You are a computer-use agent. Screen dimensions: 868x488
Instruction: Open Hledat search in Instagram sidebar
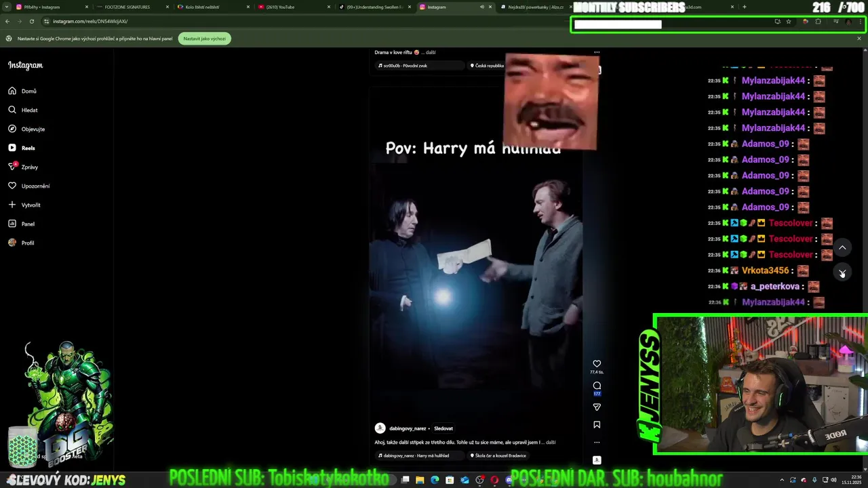(23, 110)
